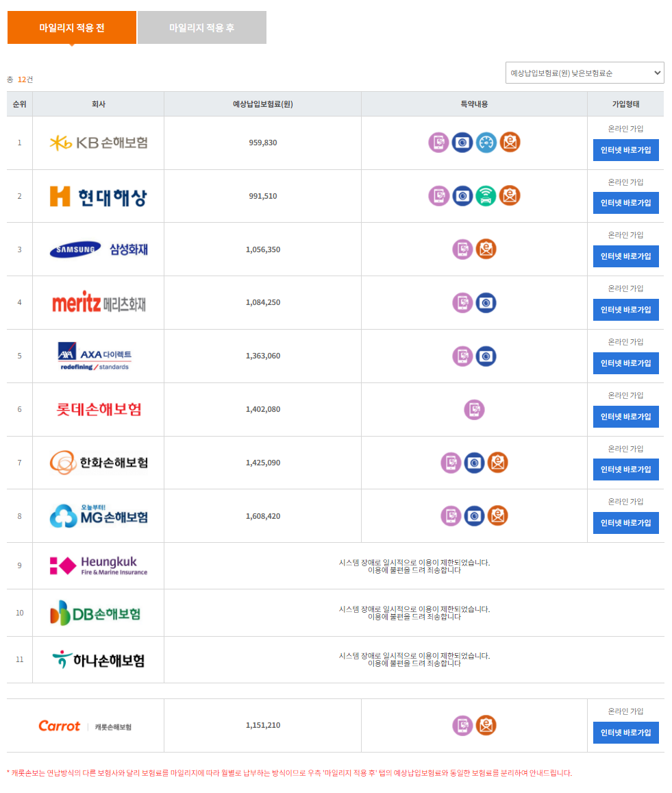672x793 pixels.
Task: Click the 현대해상 company logo
Action: [x=99, y=196]
